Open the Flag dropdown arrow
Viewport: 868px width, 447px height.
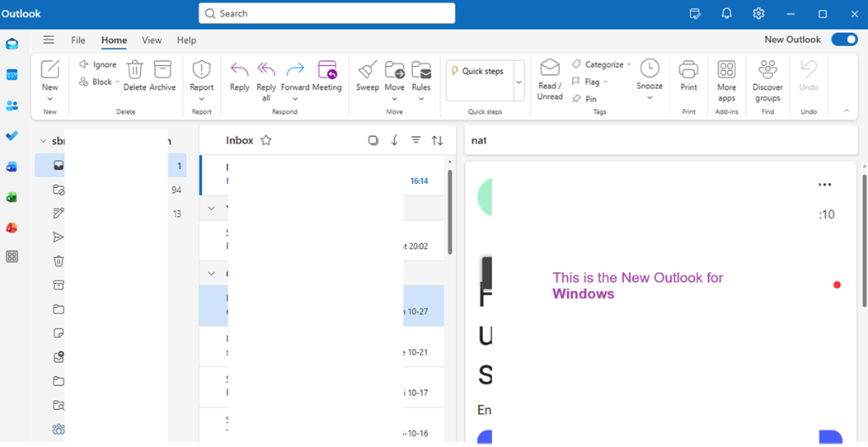coord(606,82)
